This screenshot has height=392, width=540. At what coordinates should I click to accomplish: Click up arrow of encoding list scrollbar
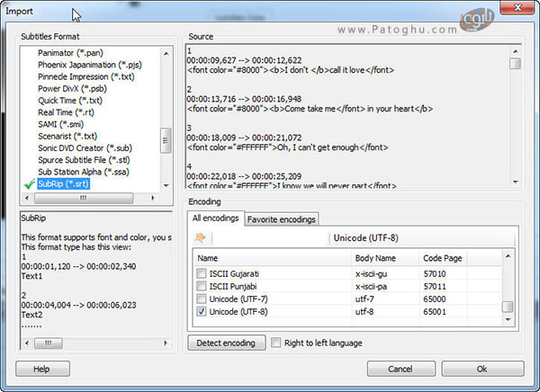508,256
